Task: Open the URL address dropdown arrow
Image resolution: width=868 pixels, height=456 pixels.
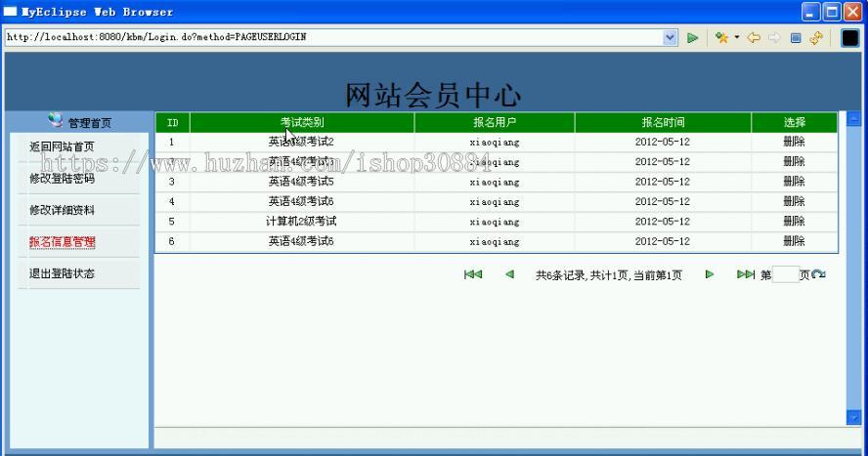Action: click(x=670, y=37)
